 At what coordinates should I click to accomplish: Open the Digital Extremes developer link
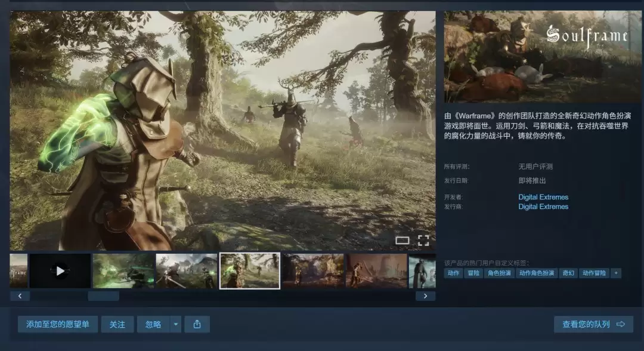pyautogui.click(x=543, y=197)
